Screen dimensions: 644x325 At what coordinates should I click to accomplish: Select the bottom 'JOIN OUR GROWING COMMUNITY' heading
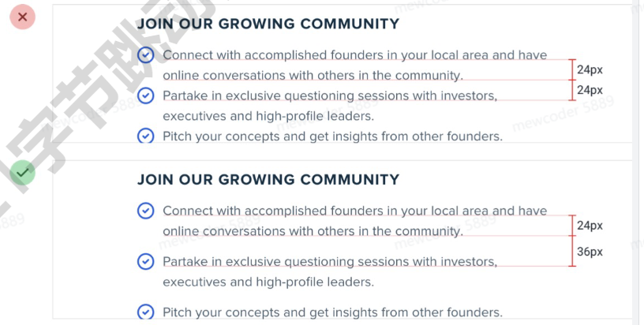[x=268, y=179]
